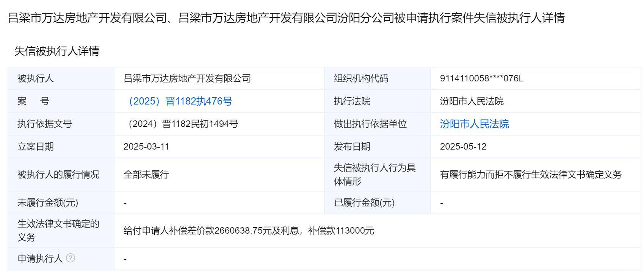Select company name 吕梁市万达房地产开发有限公司 in table
Image resolution: width=644 pixels, height=273 pixels.
pos(187,78)
